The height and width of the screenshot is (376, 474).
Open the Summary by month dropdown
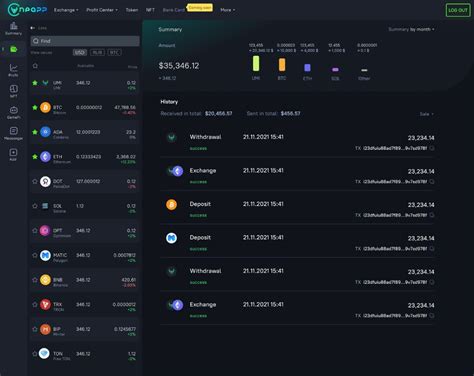pyautogui.click(x=411, y=29)
